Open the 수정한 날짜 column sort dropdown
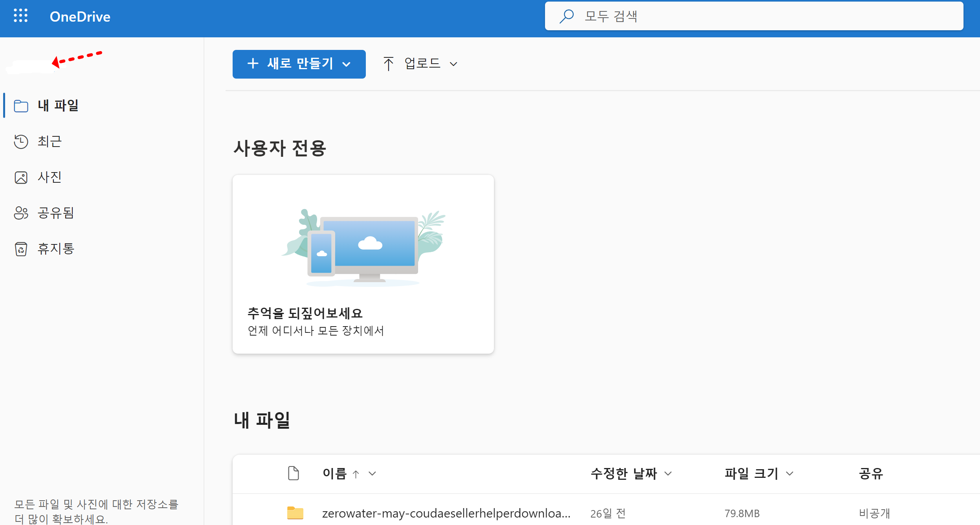Viewport: 980px width, 525px height. tap(668, 474)
